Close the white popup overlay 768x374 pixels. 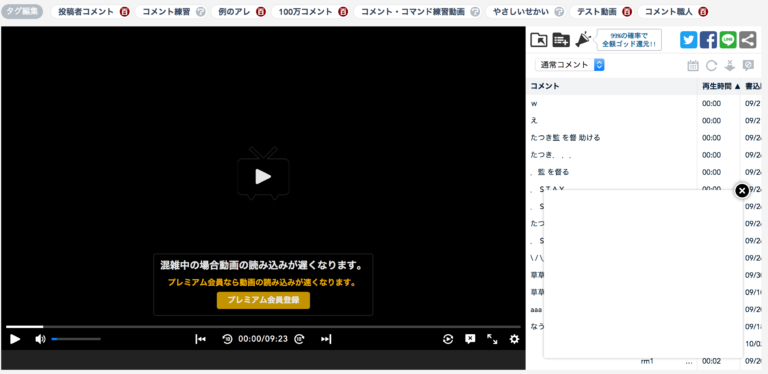pos(742,191)
